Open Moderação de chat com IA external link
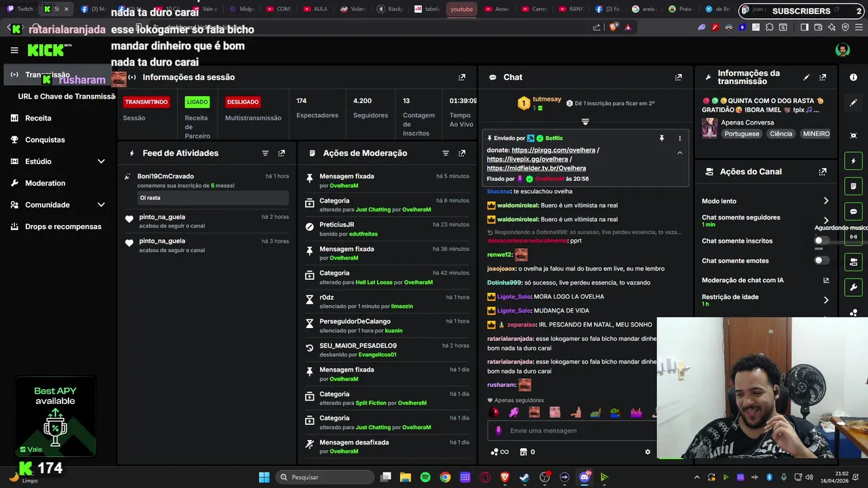The image size is (868, 488). (x=826, y=280)
